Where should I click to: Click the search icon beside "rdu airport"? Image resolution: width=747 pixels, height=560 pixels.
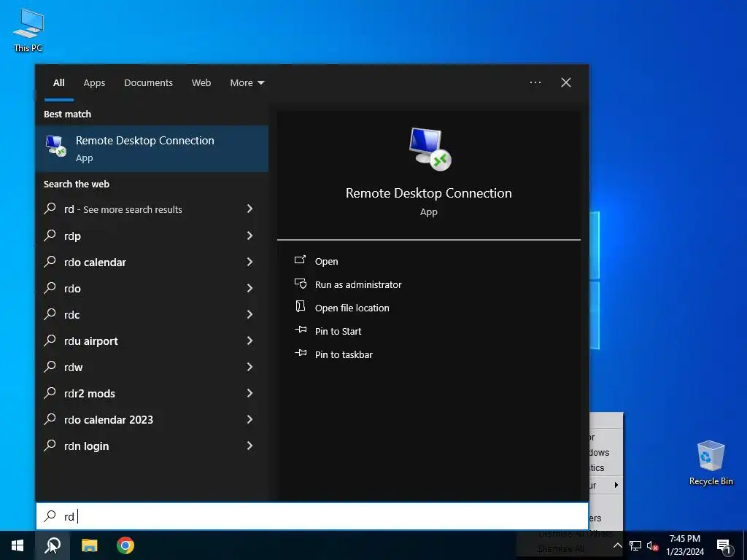[x=50, y=340]
